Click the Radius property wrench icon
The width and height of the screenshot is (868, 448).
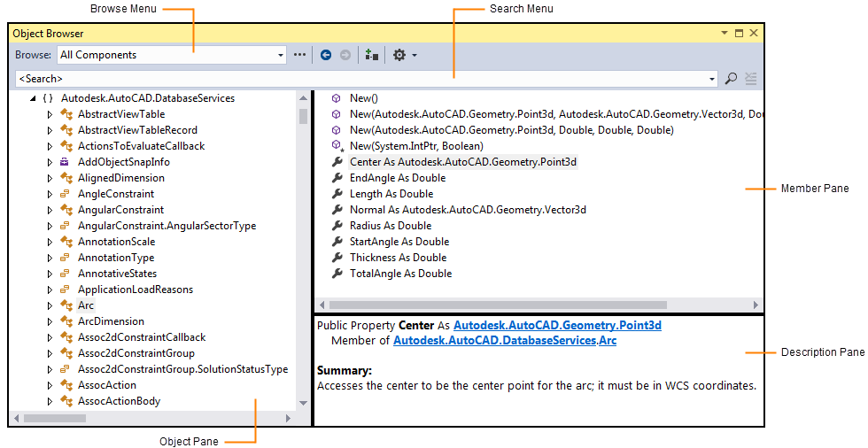[x=337, y=226]
